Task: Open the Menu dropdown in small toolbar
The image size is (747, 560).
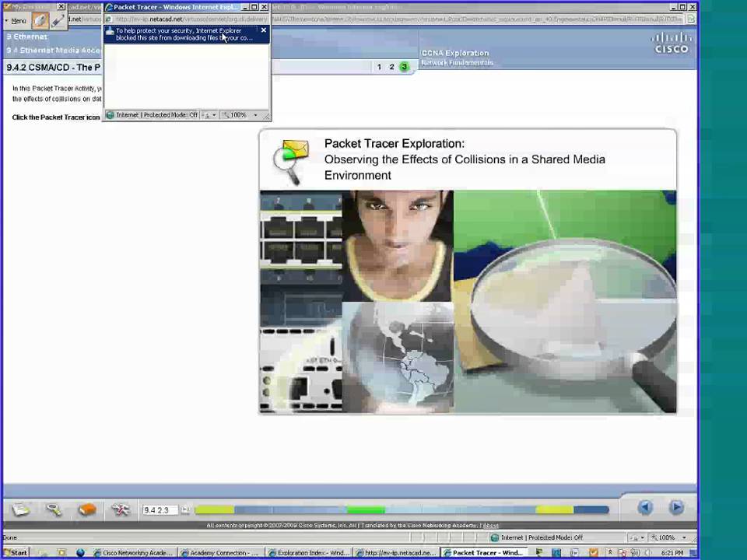Action: pyautogui.click(x=16, y=21)
